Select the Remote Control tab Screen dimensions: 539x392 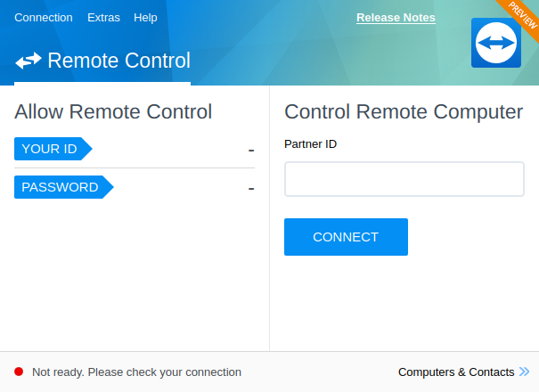[x=102, y=61]
